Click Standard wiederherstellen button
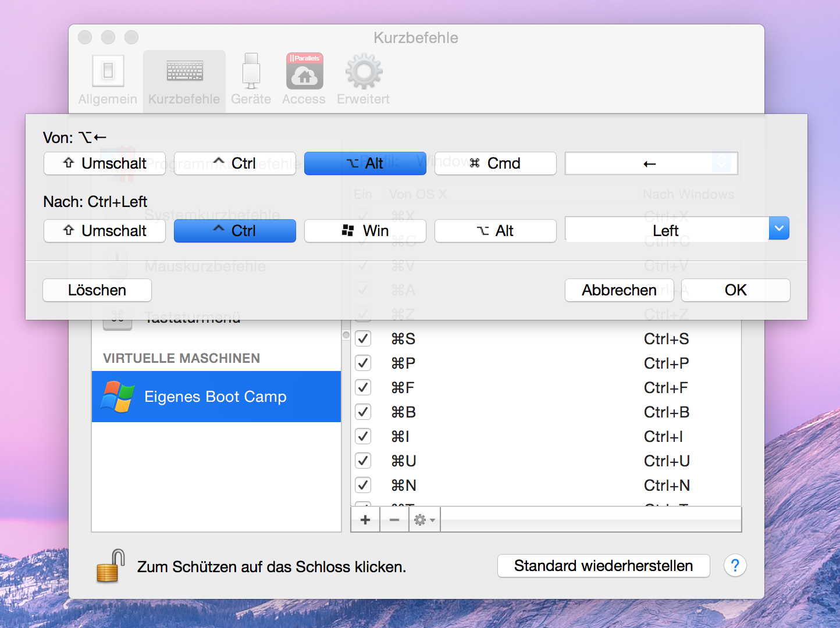840x628 pixels. point(603,566)
